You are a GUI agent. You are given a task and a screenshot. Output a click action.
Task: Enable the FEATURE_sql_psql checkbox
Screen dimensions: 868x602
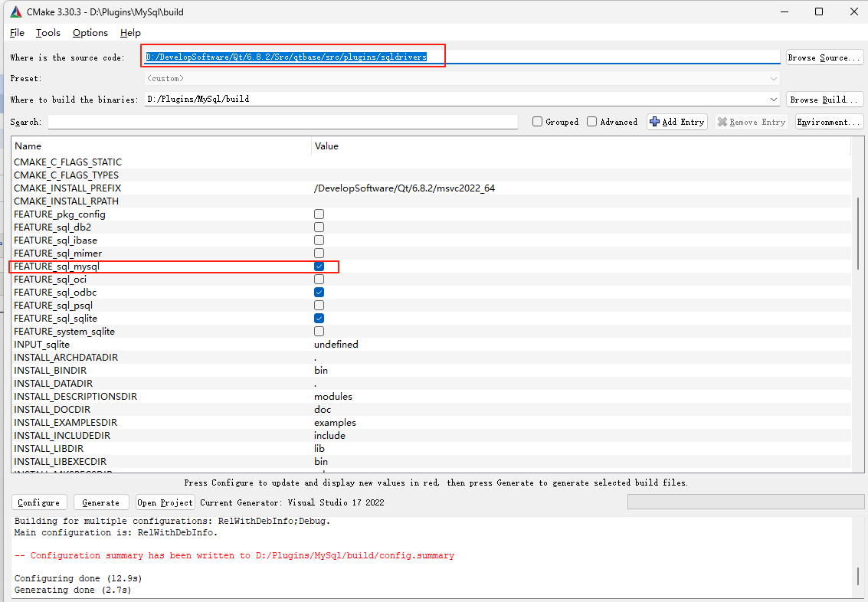click(x=319, y=305)
